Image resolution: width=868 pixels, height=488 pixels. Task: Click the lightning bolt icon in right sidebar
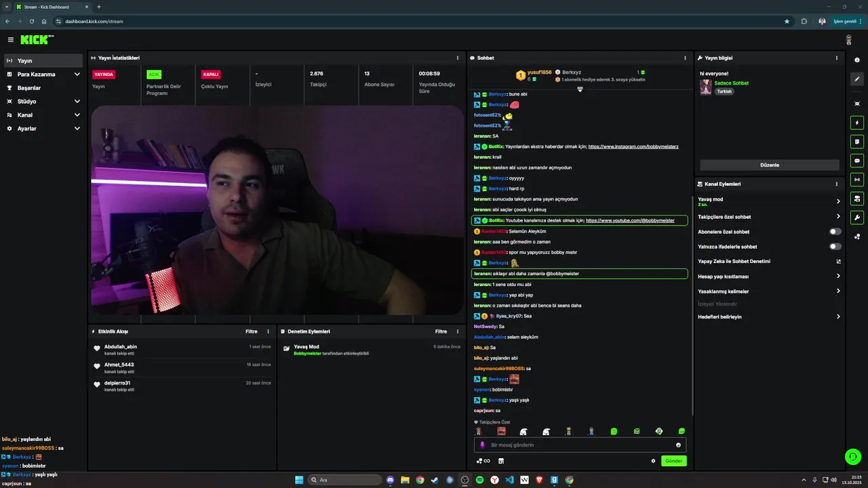coord(857,123)
